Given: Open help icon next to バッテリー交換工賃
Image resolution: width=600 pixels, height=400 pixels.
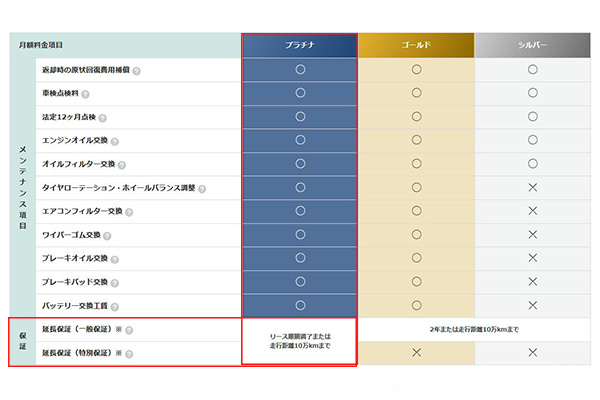Looking at the screenshot, I should tap(115, 307).
